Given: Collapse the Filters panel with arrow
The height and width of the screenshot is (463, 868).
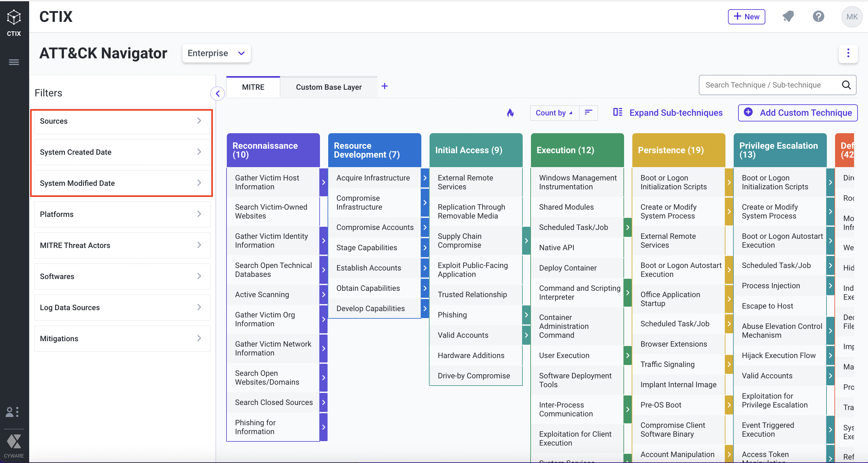Looking at the screenshot, I should 218,94.
